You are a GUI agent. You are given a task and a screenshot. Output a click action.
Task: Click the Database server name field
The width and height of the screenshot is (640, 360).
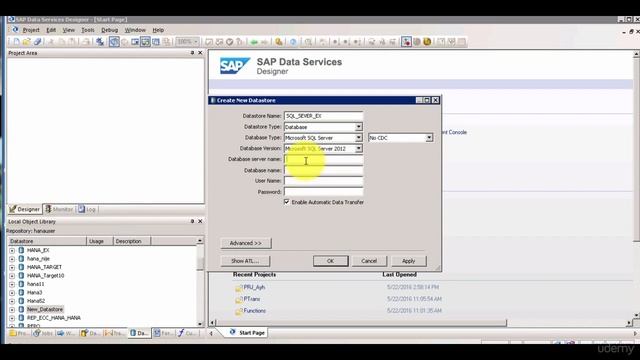(323, 159)
